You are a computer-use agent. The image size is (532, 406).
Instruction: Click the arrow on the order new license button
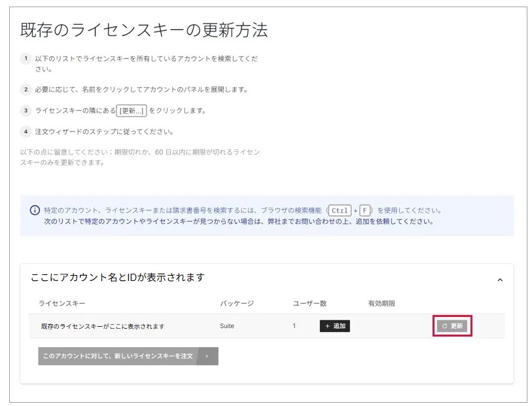[207, 356]
